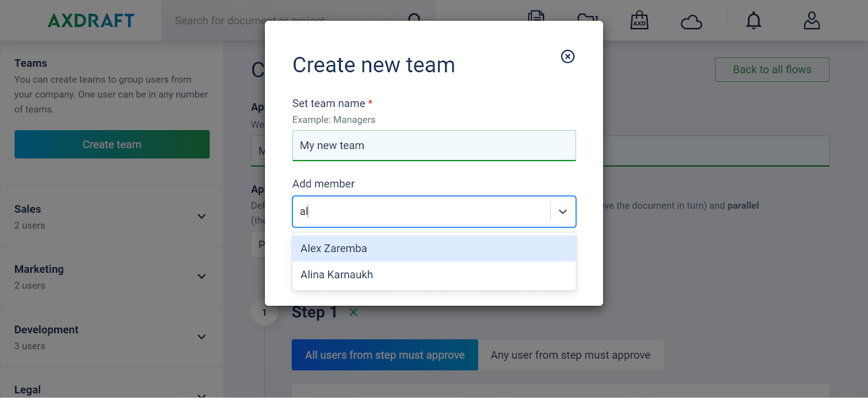
Task: Remove Step 1 with the green cross
Action: (354, 312)
